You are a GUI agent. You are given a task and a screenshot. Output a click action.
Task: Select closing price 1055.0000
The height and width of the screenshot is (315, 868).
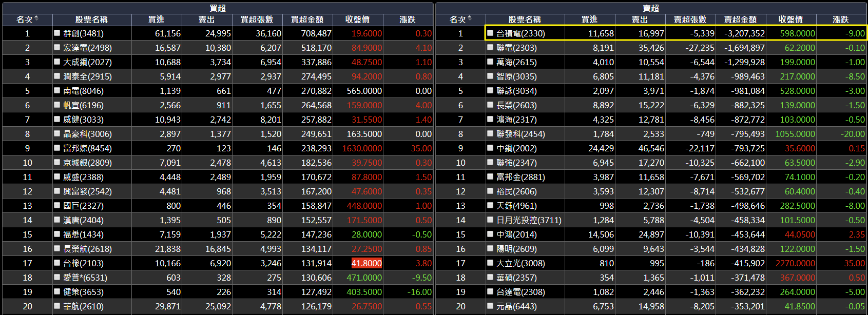(795, 134)
